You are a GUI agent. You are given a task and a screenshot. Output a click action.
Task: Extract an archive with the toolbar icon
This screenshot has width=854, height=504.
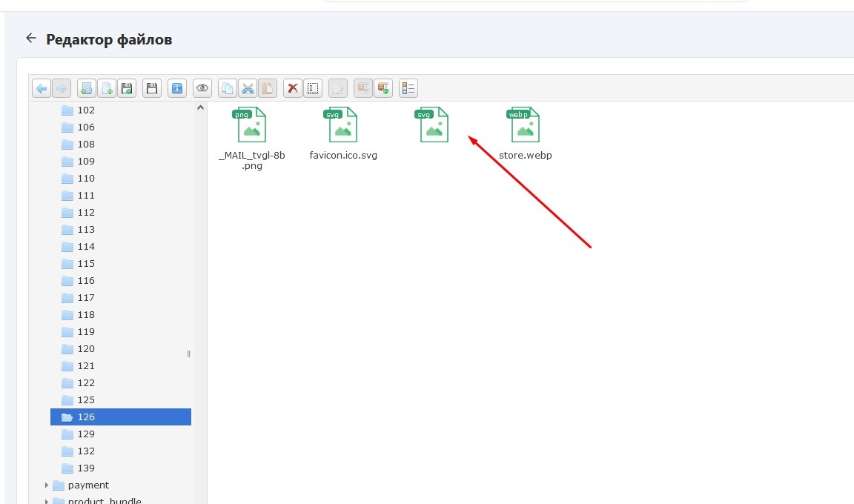click(x=363, y=88)
